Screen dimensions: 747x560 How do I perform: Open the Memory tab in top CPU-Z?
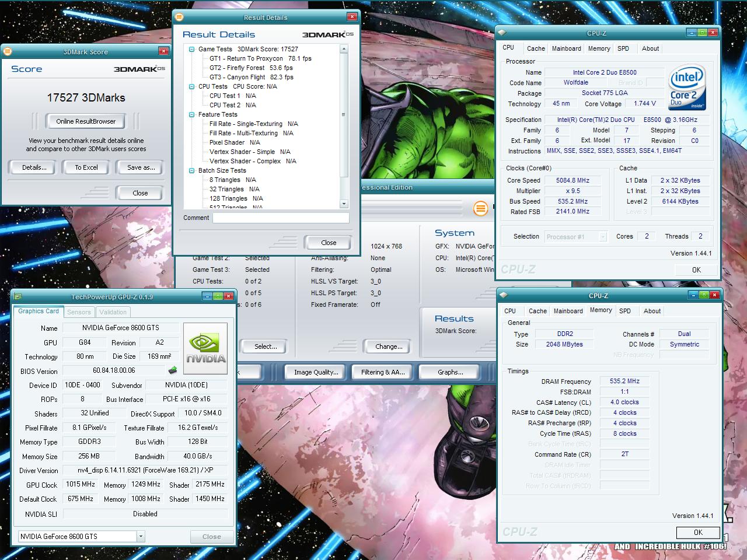[599, 49]
